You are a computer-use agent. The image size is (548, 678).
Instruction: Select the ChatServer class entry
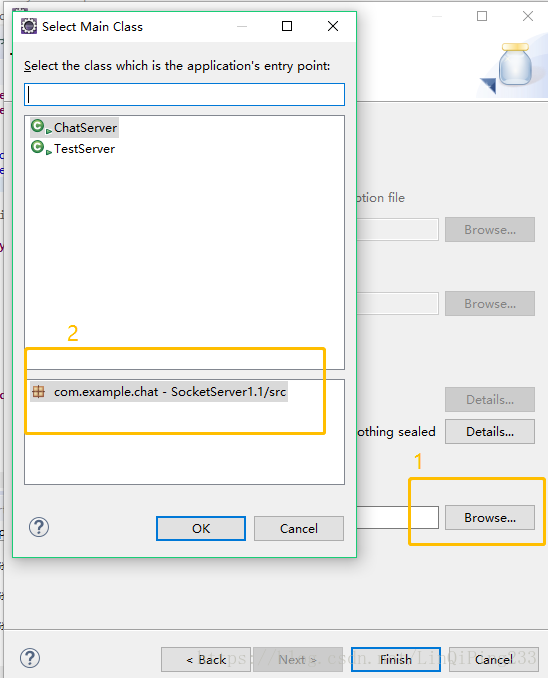(x=74, y=128)
